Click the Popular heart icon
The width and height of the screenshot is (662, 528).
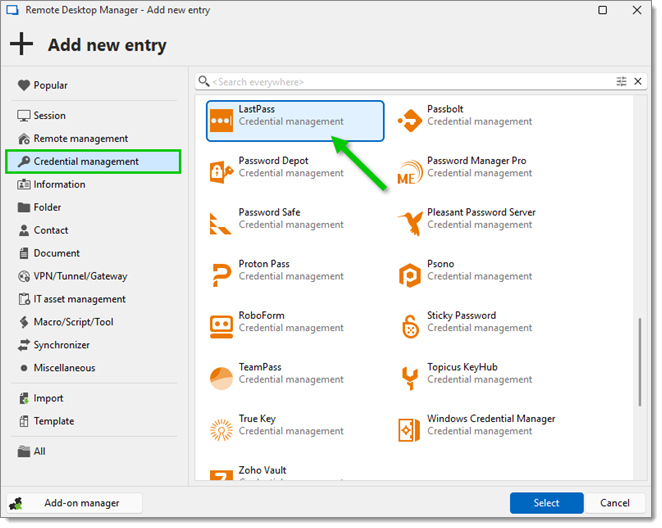pos(24,85)
